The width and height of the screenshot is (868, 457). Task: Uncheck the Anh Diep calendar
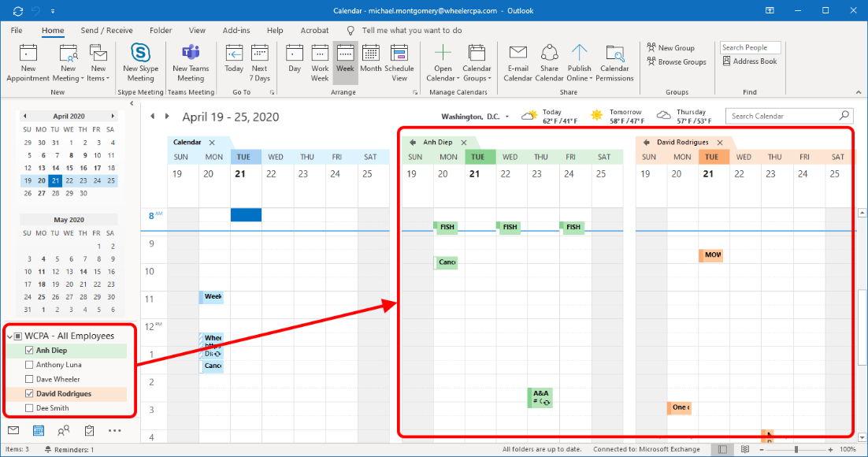point(29,350)
